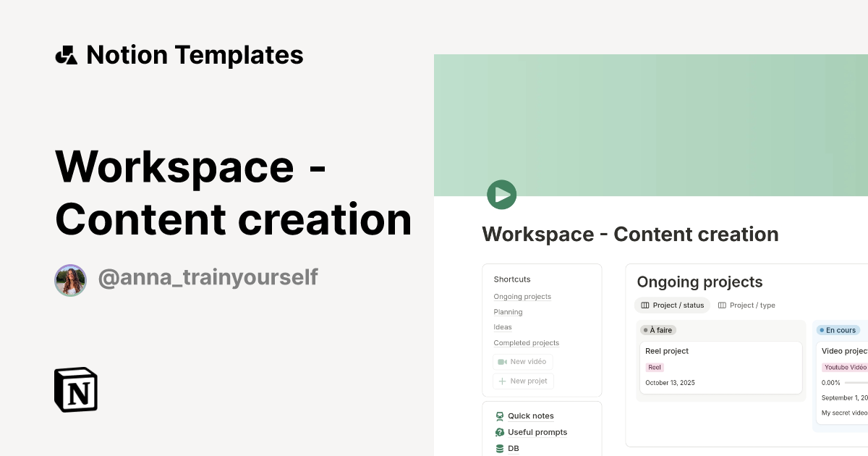The width and height of the screenshot is (868, 456).
Task: Open the Completed projects shortcut
Action: click(526, 342)
